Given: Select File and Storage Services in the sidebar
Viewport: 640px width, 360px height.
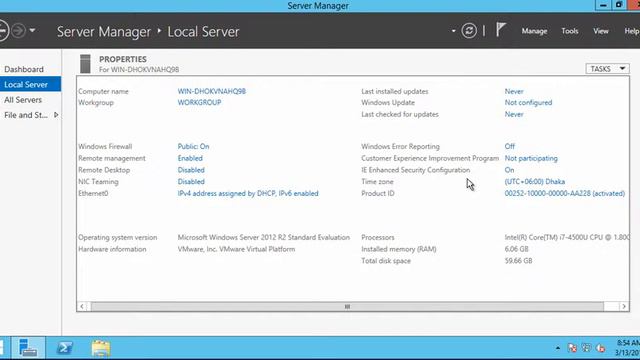Looking at the screenshot, I should 26,115.
